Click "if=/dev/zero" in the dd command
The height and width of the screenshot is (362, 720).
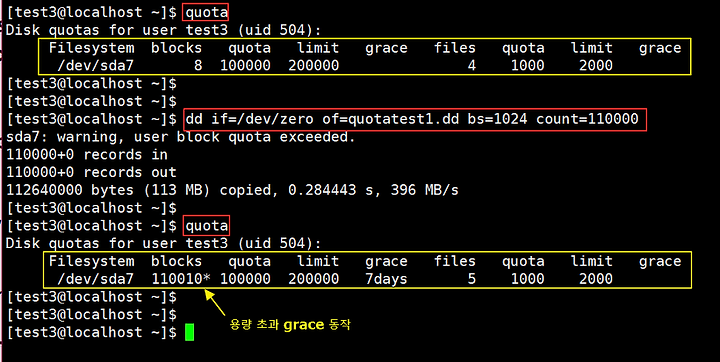click(263, 119)
